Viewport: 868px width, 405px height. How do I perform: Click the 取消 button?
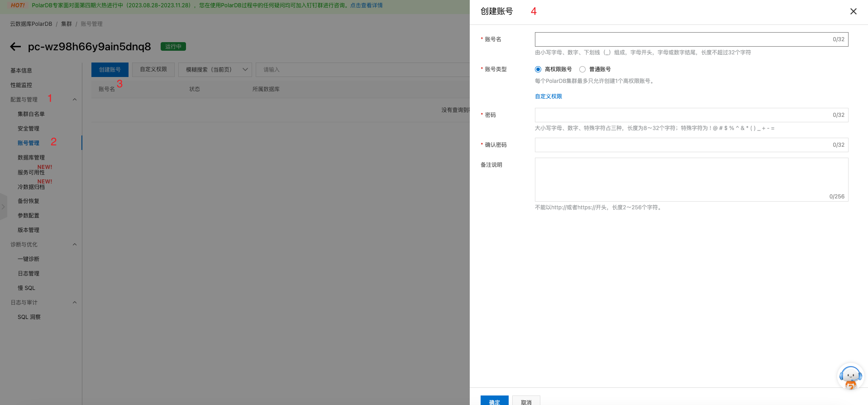pos(526,401)
